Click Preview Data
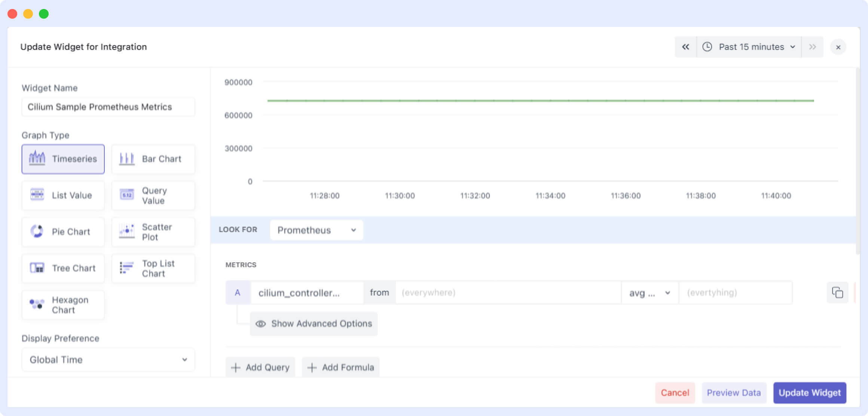The width and height of the screenshot is (868, 416). point(734,392)
